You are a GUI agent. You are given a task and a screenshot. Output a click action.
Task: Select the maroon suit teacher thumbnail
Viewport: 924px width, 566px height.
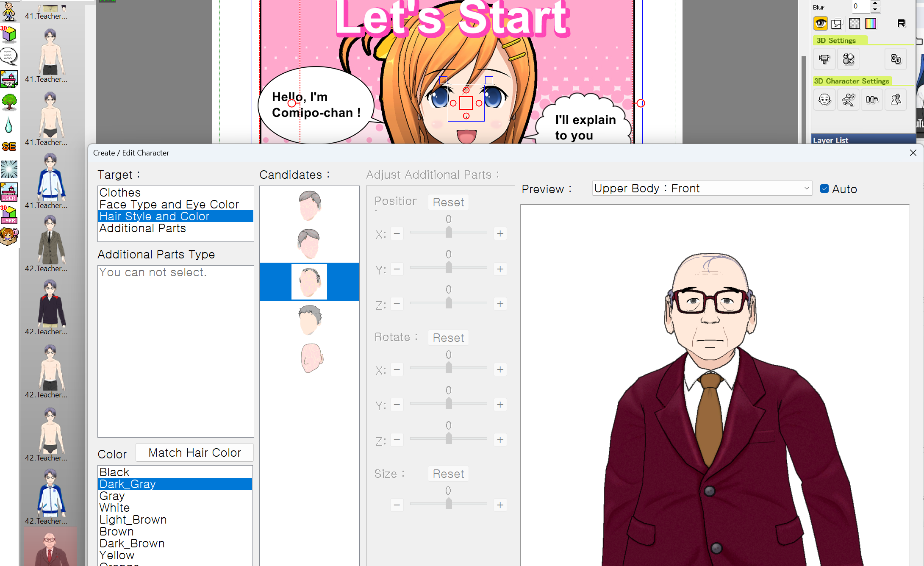(50, 547)
